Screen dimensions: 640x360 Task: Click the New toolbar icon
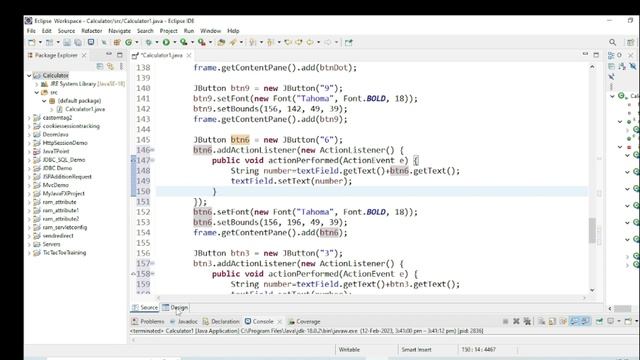[x=32, y=42]
